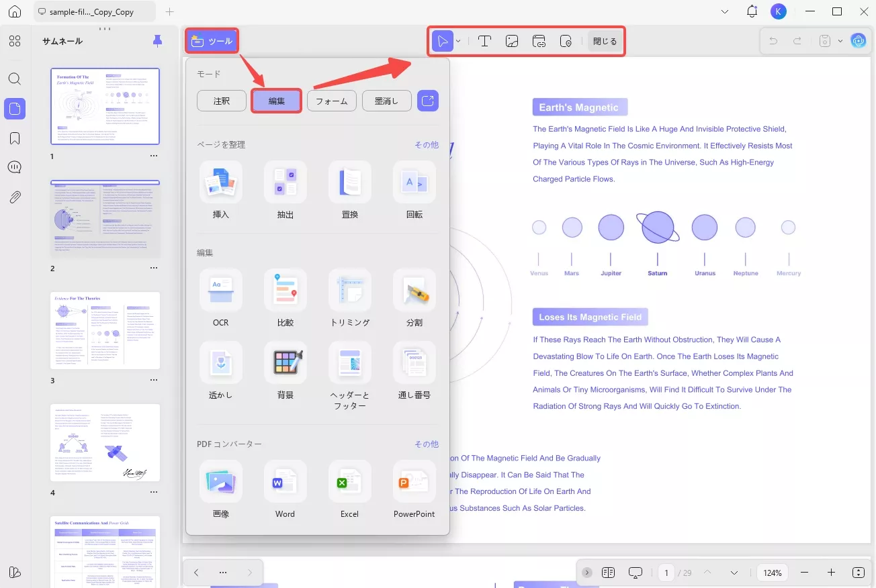Toggle the sidebar collapse icon at bottom-left
Image resolution: width=876 pixels, height=588 pixels.
pos(15,573)
